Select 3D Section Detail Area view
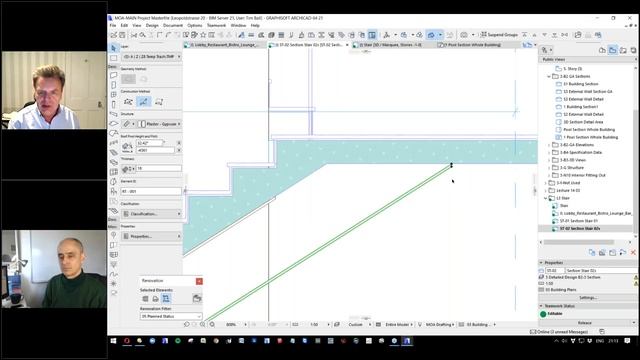 (583, 122)
